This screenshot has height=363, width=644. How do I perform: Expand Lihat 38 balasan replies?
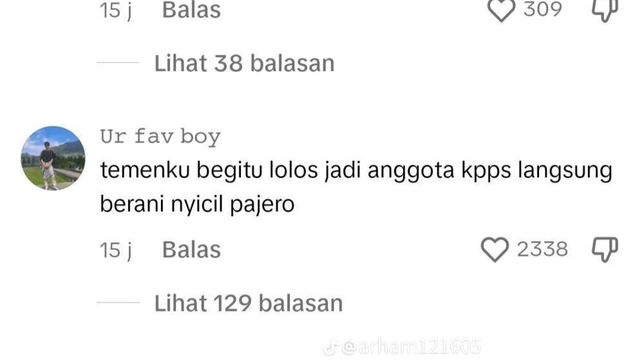pyautogui.click(x=244, y=63)
